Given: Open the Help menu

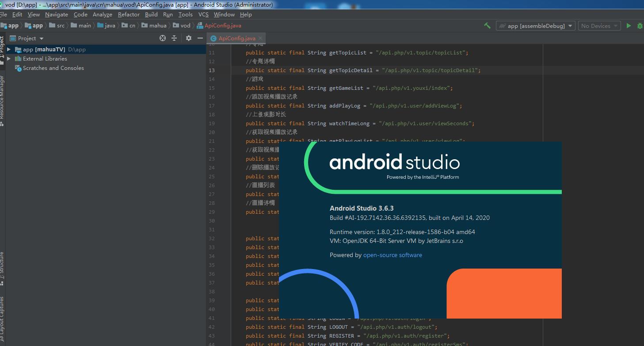Looking at the screenshot, I should click(x=246, y=14).
